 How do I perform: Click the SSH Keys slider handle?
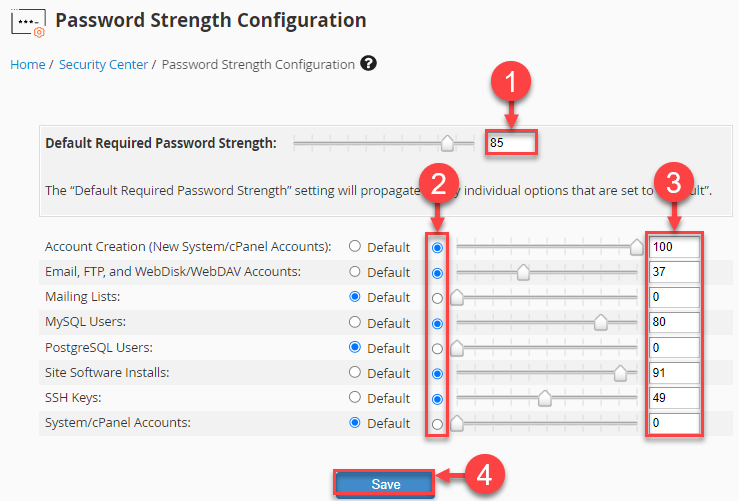(x=545, y=398)
